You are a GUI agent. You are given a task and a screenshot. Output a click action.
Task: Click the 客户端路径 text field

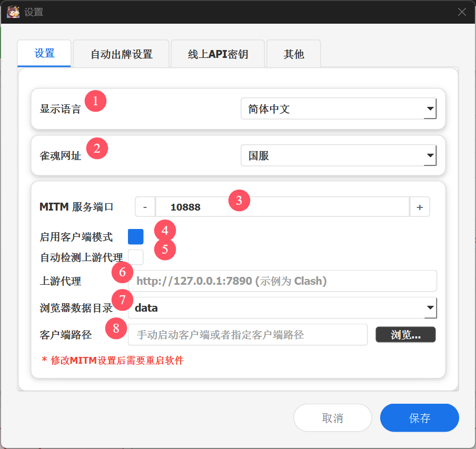click(x=247, y=335)
